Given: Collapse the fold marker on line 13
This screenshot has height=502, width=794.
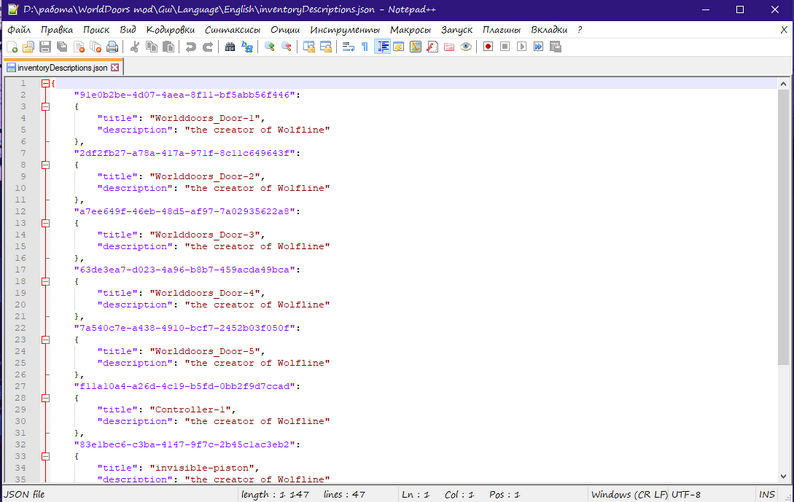Looking at the screenshot, I should click(x=46, y=223).
